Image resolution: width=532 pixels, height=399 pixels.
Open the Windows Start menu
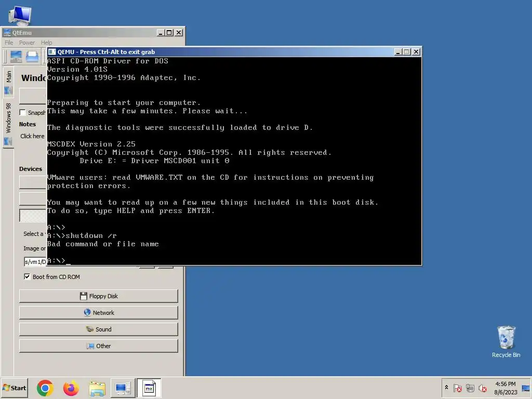click(14, 388)
